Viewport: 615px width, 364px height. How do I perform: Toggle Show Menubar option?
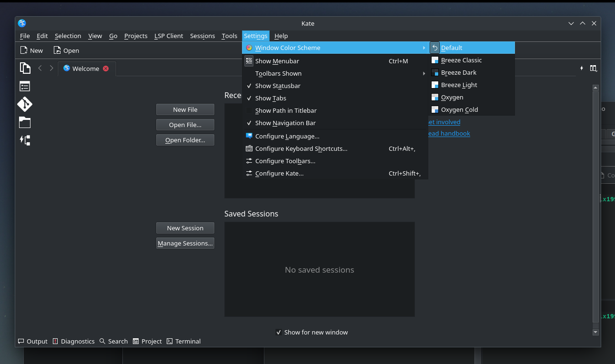335,61
